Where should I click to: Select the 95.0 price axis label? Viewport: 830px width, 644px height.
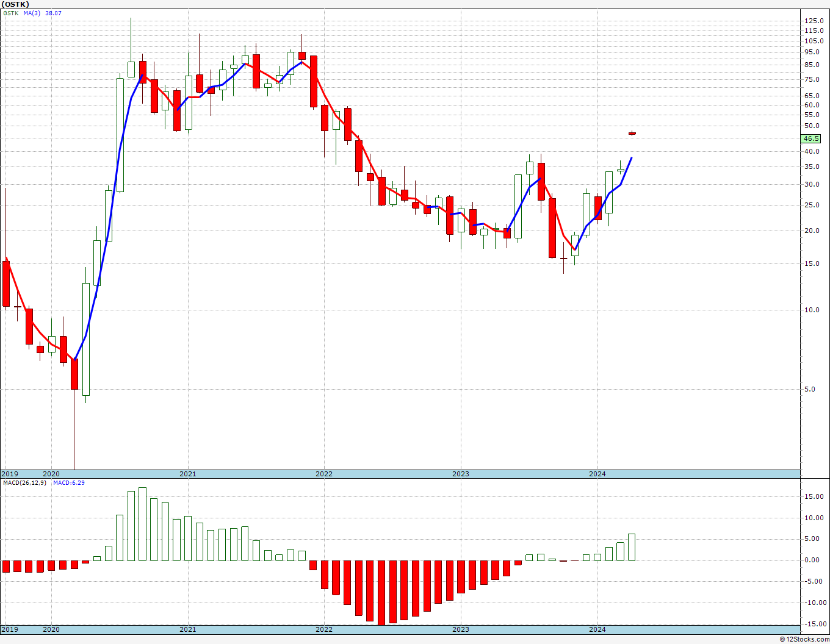(812, 52)
